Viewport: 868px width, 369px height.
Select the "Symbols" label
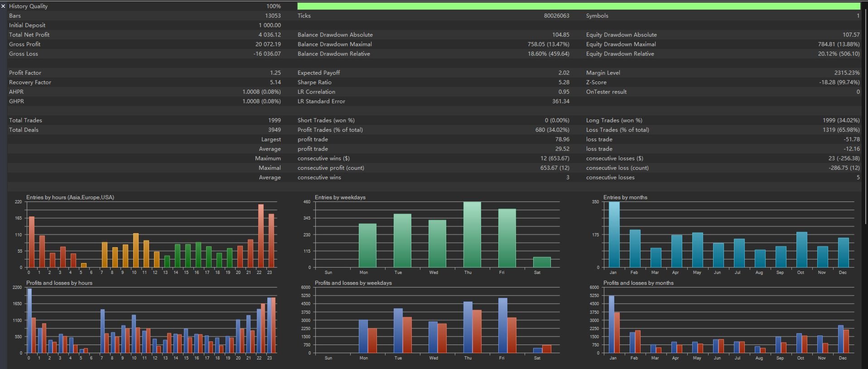coord(597,16)
